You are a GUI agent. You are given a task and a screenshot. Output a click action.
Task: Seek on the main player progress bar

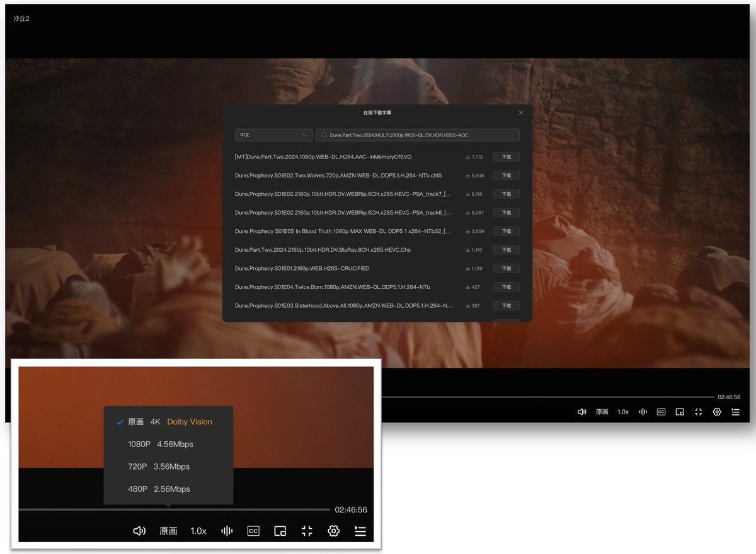[x=548, y=397]
